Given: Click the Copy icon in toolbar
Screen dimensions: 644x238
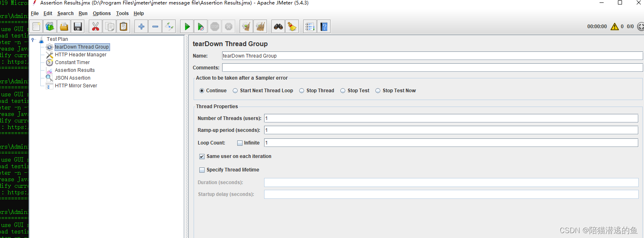Looking at the screenshot, I should (x=110, y=27).
